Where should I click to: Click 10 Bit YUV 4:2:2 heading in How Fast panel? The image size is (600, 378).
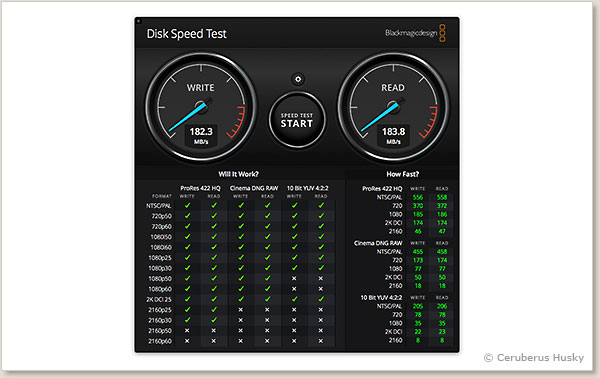click(x=381, y=297)
